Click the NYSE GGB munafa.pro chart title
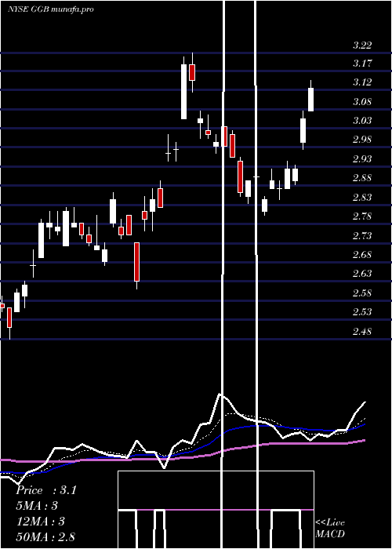Image resolution: width=392 pixels, height=549 pixels. [x=51, y=9]
